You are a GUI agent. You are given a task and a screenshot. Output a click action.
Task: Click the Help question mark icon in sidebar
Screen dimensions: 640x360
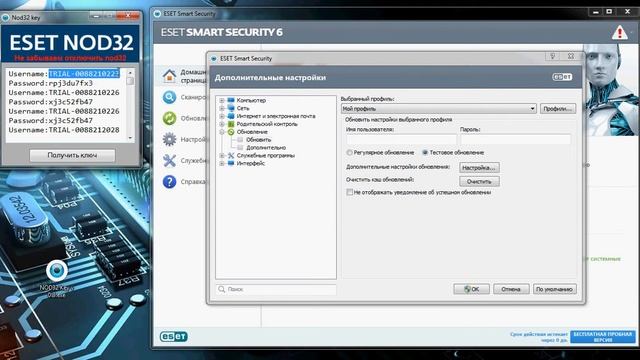tap(169, 182)
